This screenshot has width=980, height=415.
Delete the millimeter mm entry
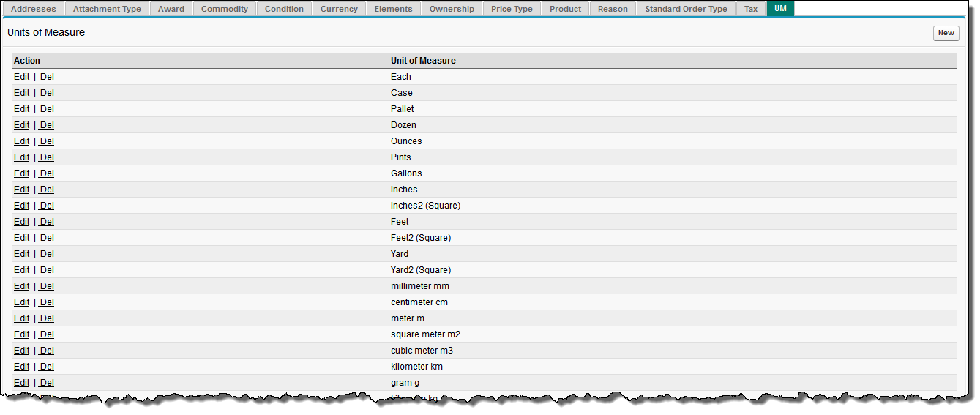(x=47, y=286)
